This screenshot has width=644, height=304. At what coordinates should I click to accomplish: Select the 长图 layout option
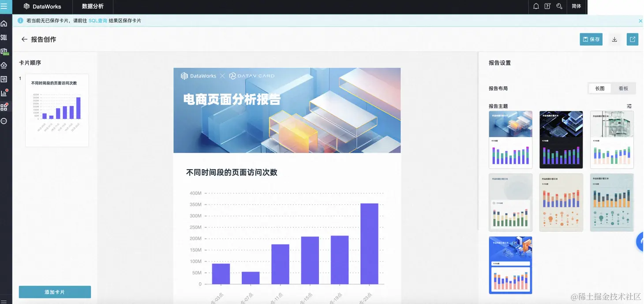[600, 89]
